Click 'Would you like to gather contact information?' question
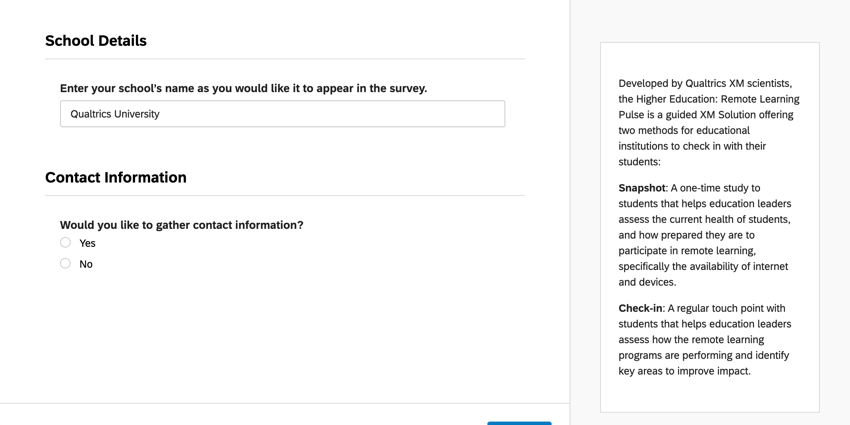This screenshot has width=850, height=425. [x=181, y=225]
